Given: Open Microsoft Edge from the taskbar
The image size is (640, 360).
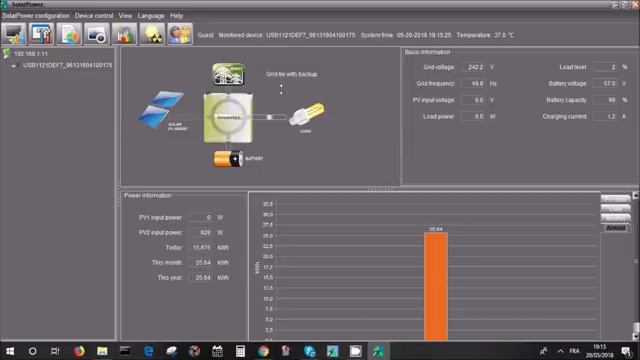Looking at the screenshot, I should coord(149,351).
